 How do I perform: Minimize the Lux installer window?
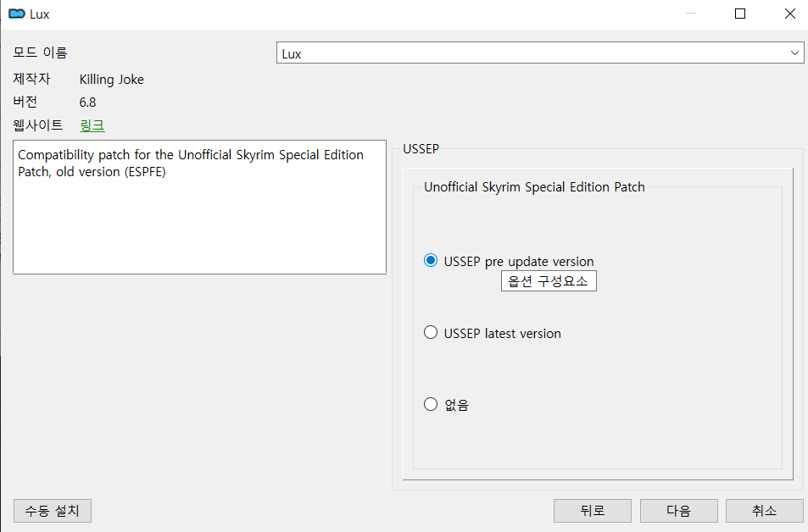point(691,14)
